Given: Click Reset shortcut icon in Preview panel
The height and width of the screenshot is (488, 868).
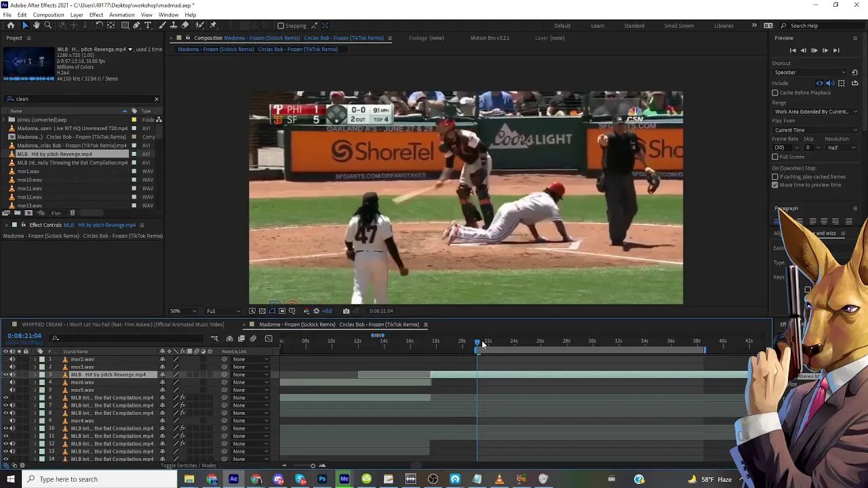Looking at the screenshot, I should [x=854, y=73].
